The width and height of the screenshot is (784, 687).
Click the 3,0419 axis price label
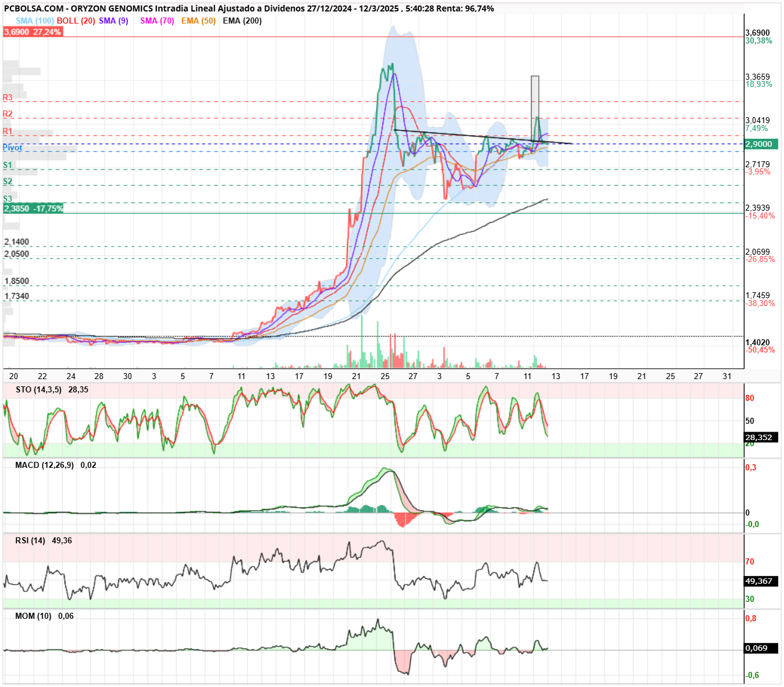(757, 121)
